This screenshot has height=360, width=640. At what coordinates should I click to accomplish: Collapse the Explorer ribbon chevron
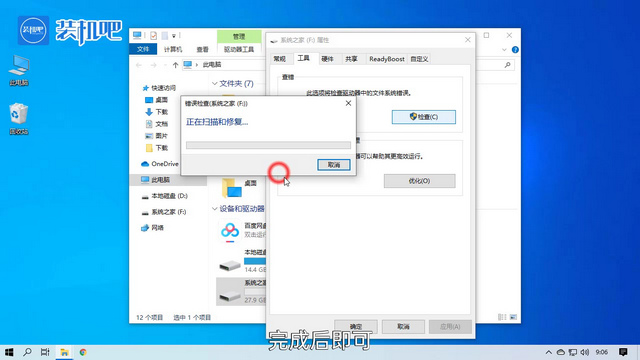click(x=504, y=50)
